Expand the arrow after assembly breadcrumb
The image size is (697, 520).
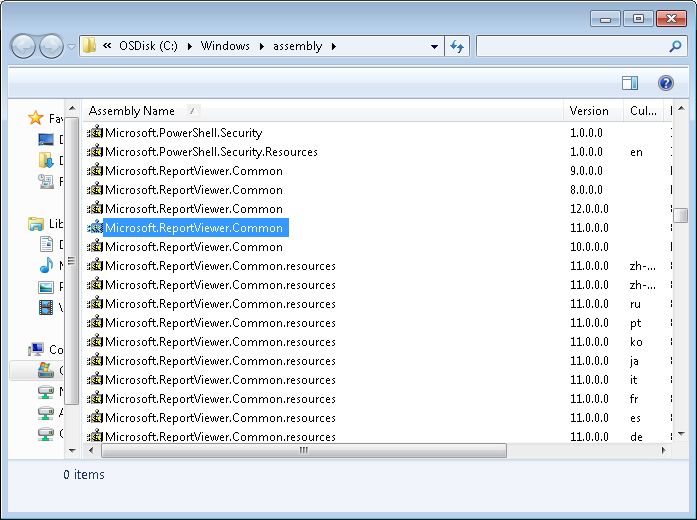[x=334, y=46]
